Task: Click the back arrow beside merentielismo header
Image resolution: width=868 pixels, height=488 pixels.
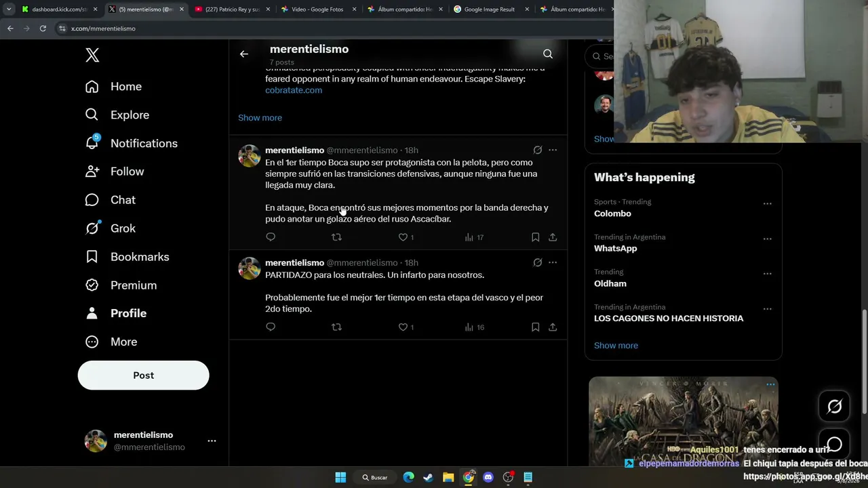Action: [244, 54]
